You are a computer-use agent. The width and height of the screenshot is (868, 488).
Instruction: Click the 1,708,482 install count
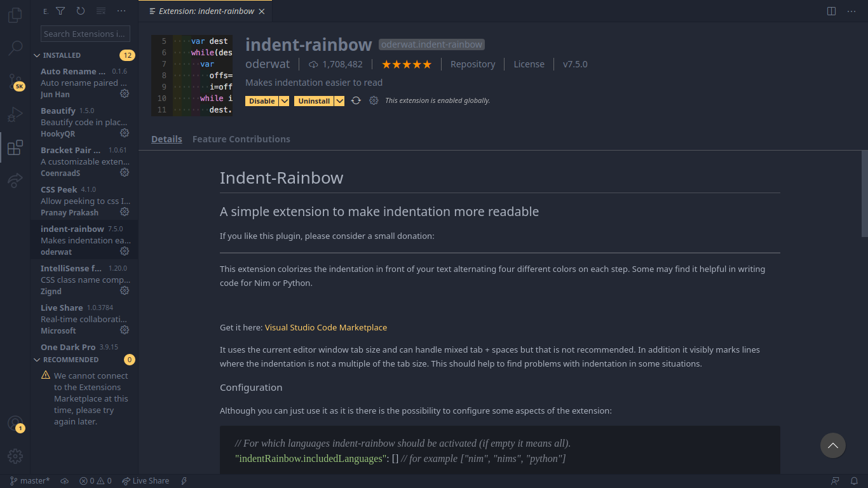tap(336, 64)
